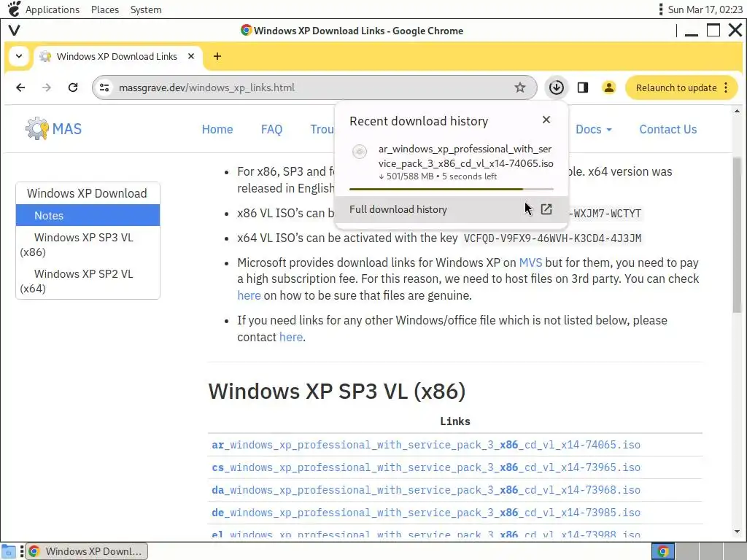Click Relaunch to update button

point(676,87)
